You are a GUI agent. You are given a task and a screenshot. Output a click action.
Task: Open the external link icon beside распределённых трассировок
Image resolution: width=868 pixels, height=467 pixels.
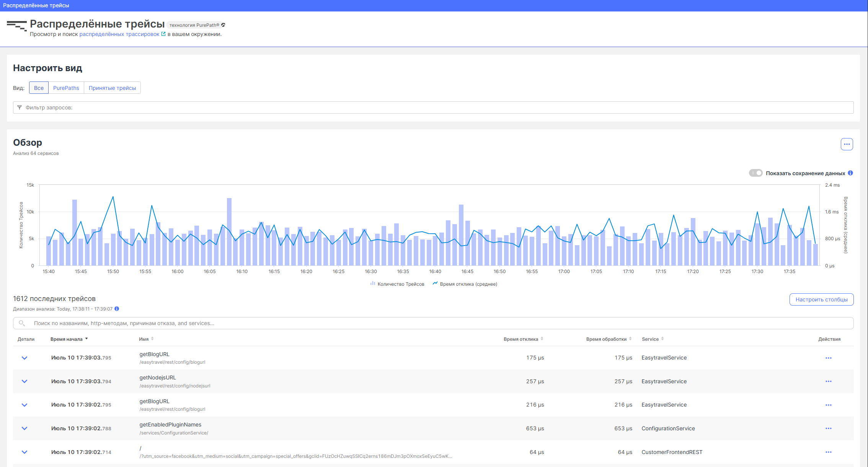coord(163,34)
